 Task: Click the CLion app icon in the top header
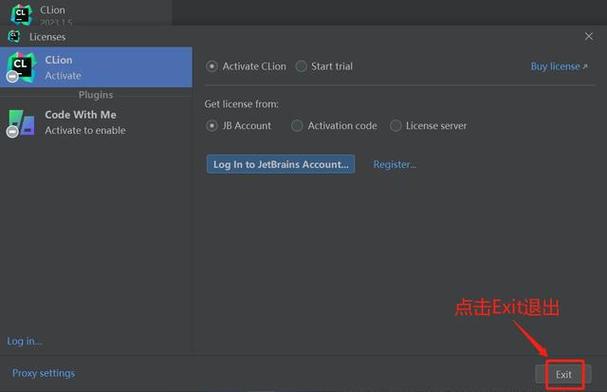click(x=21, y=14)
